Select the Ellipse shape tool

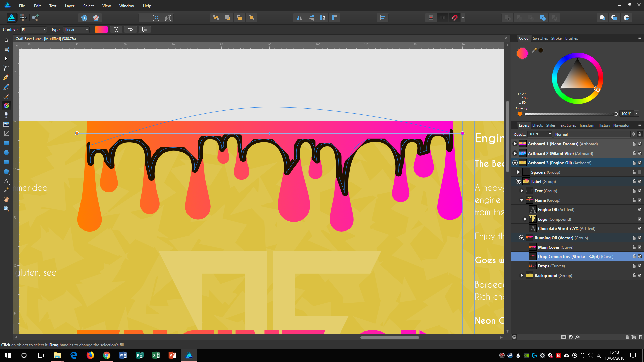(6, 153)
